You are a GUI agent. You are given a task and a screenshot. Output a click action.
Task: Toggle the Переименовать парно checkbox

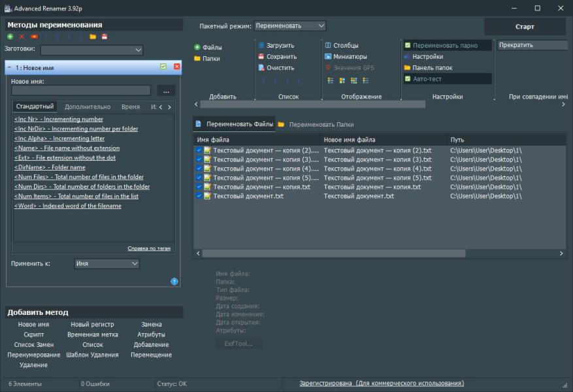pyautogui.click(x=408, y=45)
